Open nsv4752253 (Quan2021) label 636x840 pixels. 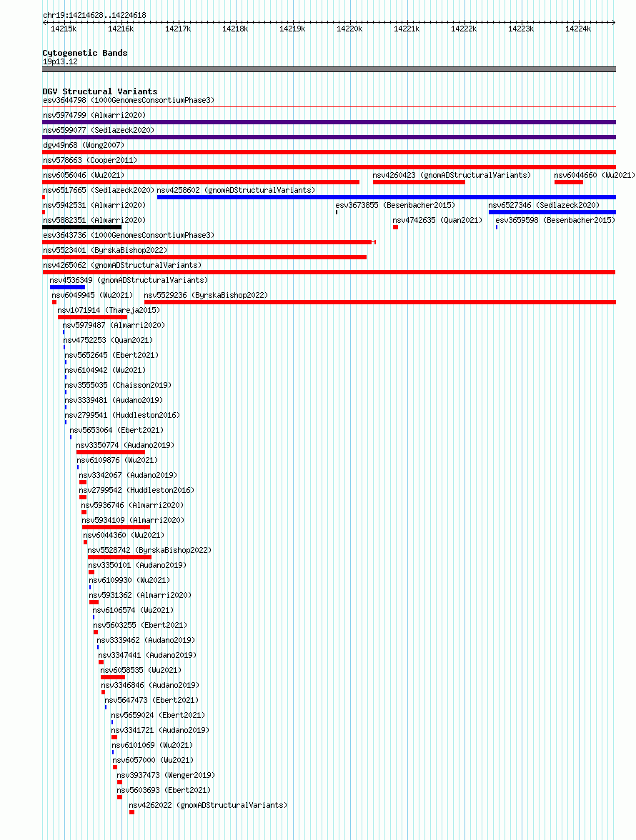coord(108,340)
